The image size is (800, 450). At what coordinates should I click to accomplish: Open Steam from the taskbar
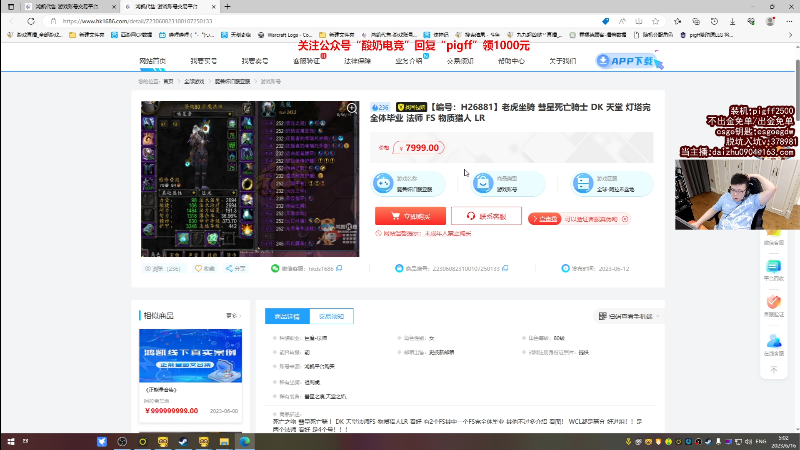(x=183, y=441)
